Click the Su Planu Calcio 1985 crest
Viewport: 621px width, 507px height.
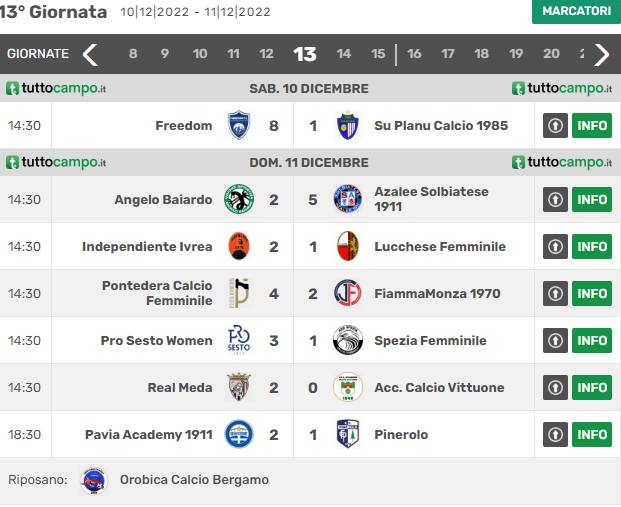[x=347, y=125]
